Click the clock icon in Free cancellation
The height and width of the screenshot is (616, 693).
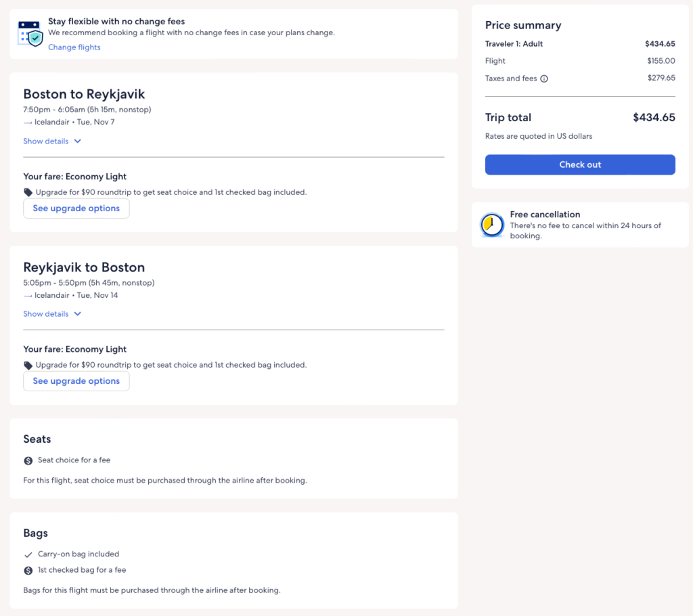(492, 225)
